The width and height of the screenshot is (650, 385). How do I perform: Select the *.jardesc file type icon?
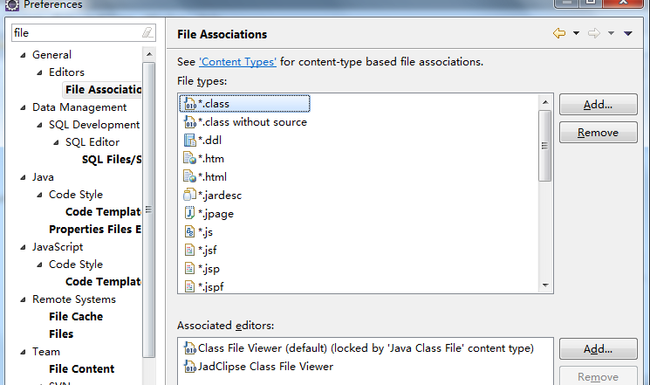189,195
